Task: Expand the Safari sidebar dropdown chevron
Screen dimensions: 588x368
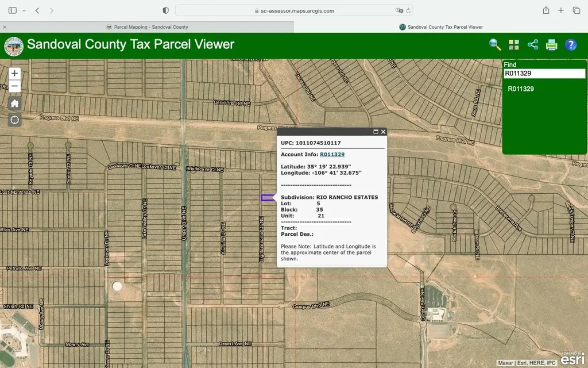Action: pyautogui.click(x=24, y=10)
